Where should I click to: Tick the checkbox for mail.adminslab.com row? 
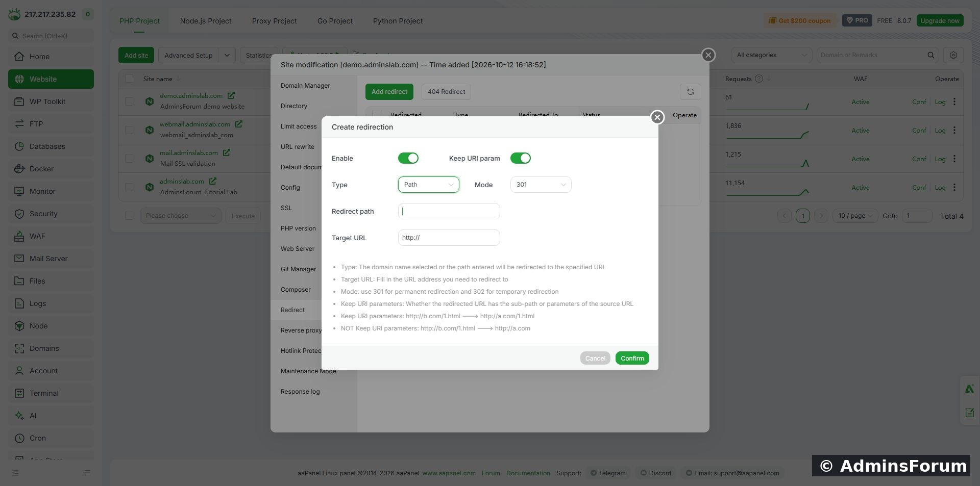coord(129,159)
